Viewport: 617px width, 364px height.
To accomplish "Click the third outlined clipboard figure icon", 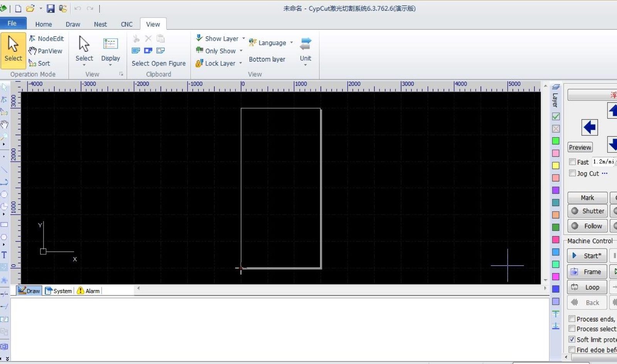I will (160, 51).
